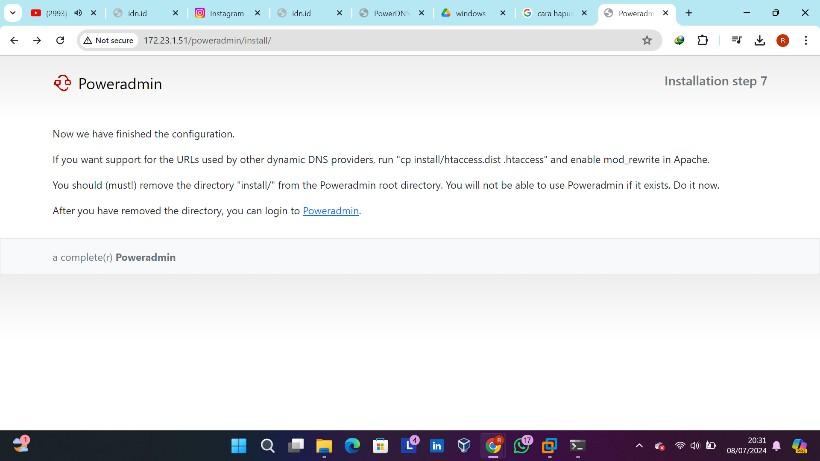The height and width of the screenshot is (461, 820).
Task: Open the Chrome downloads panel
Action: [760, 40]
